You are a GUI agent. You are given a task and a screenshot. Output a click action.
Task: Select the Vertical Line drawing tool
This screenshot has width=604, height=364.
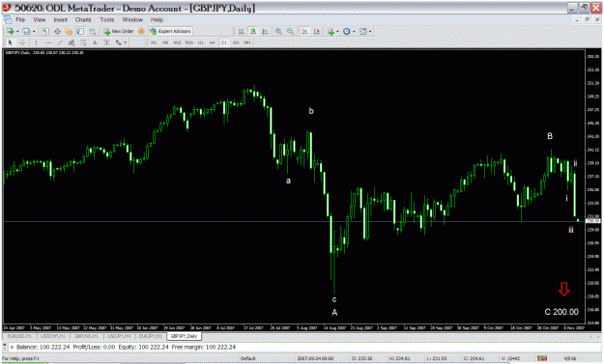[36, 42]
